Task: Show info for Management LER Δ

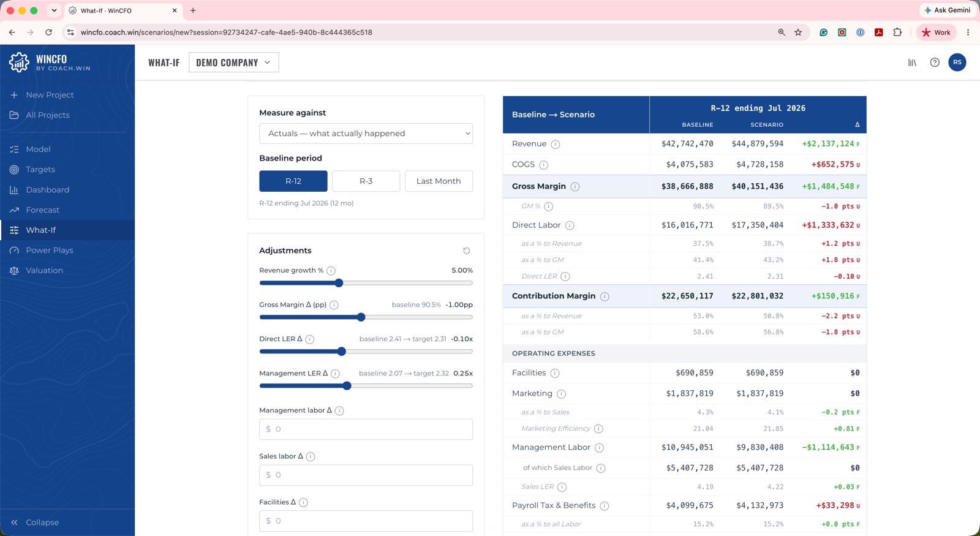Action: (335, 374)
